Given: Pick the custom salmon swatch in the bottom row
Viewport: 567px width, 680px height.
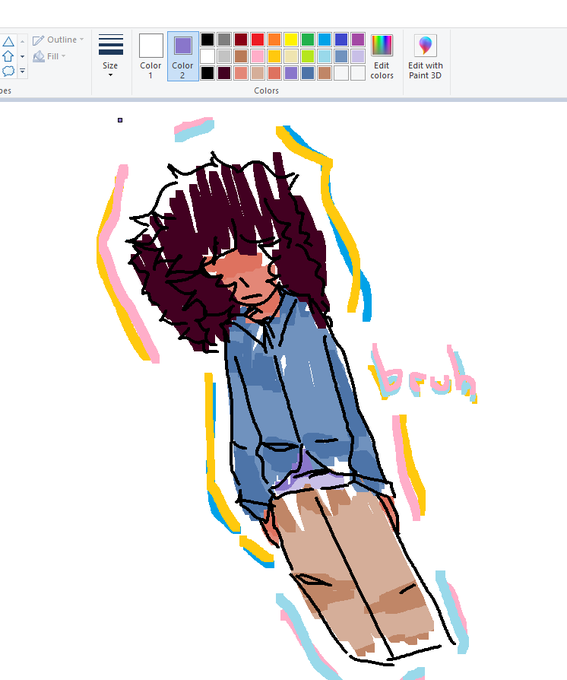Looking at the screenshot, I should (241, 73).
